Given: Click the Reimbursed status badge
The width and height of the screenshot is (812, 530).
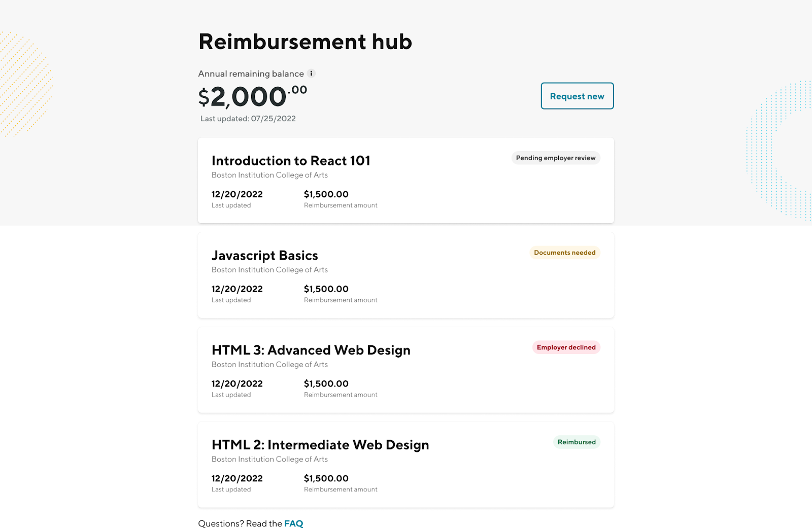Looking at the screenshot, I should tap(577, 442).
